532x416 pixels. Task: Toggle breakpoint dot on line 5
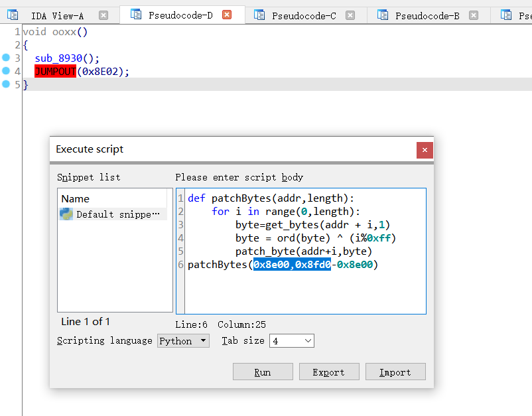coord(6,84)
